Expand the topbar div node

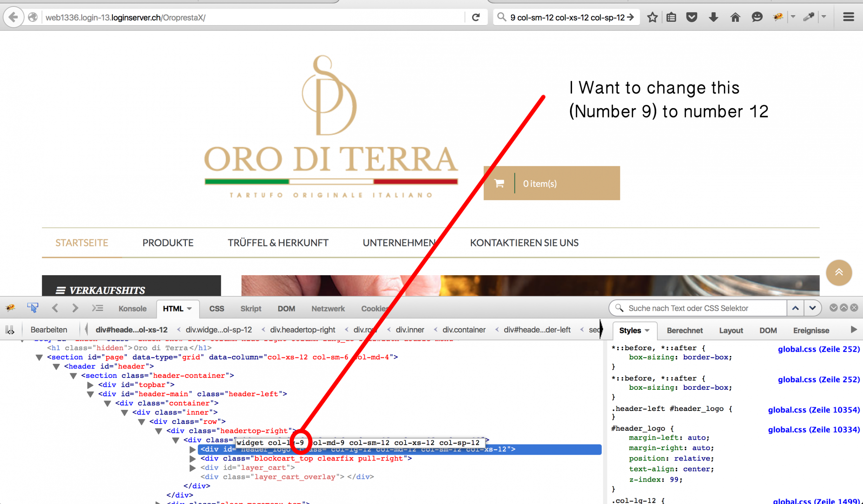[90, 385]
